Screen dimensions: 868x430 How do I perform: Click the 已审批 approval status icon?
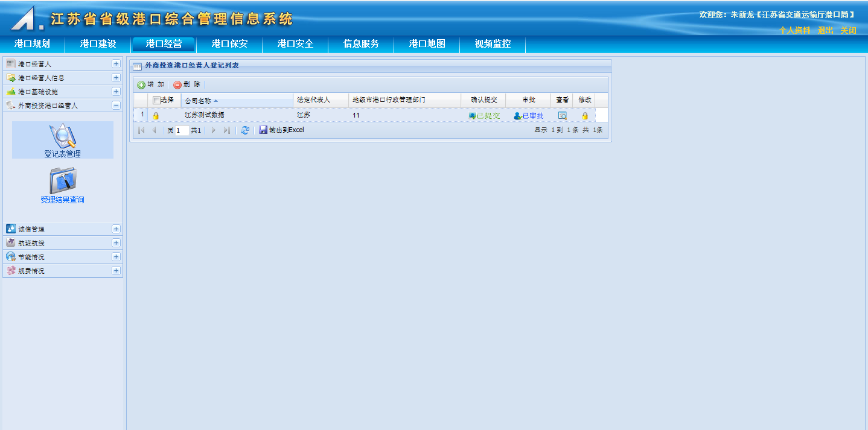coord(517,116)
